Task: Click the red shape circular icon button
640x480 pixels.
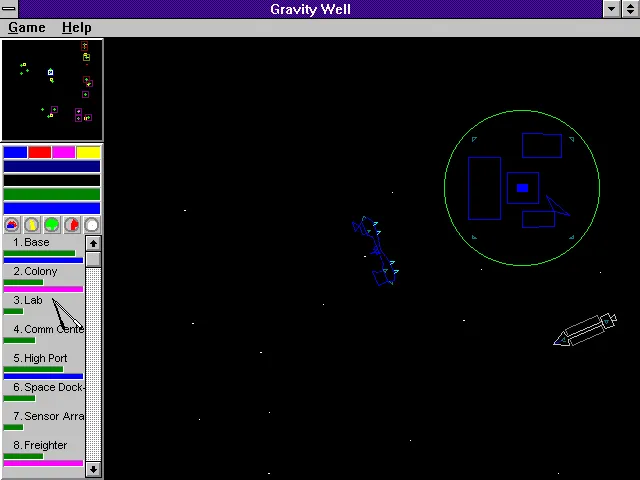Action: (x=72, y=225)
